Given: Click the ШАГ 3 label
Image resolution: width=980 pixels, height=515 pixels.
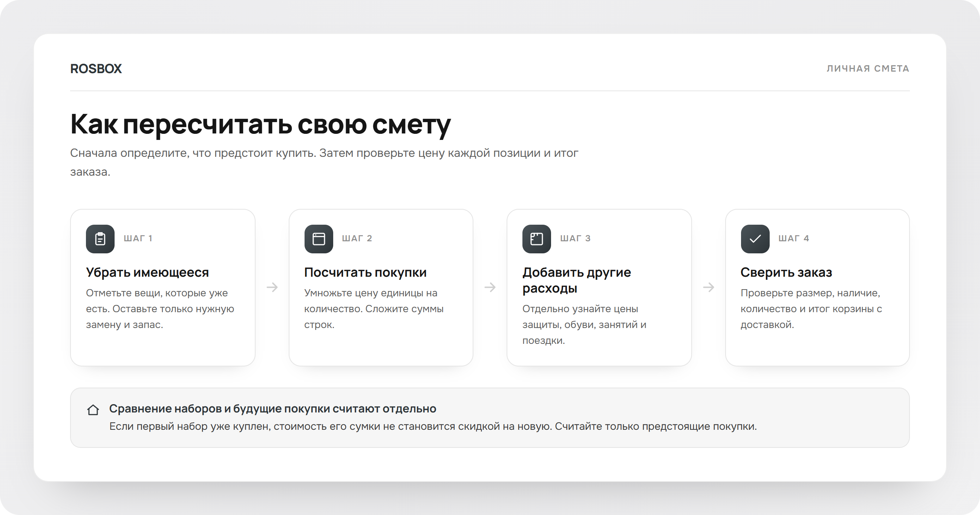Looking at the screenshot, I should 575,238.
